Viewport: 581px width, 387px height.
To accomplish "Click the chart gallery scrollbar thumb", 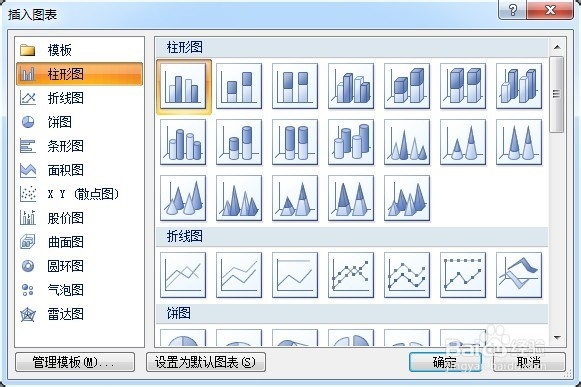I will (x=557, y=94).
